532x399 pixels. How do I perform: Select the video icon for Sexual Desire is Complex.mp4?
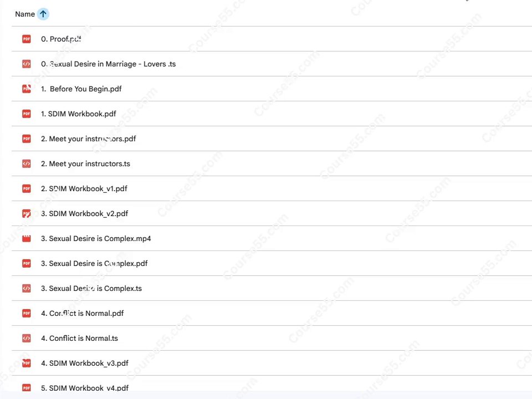(x=27, y=238)
